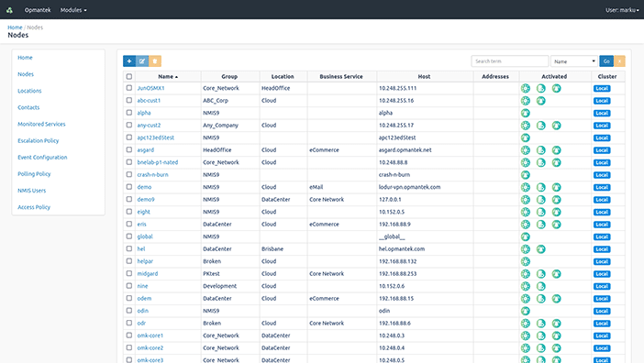Check the box for JunOSMX1 row
Viewport: 644px width, 363px height.
tap(129, 88)
